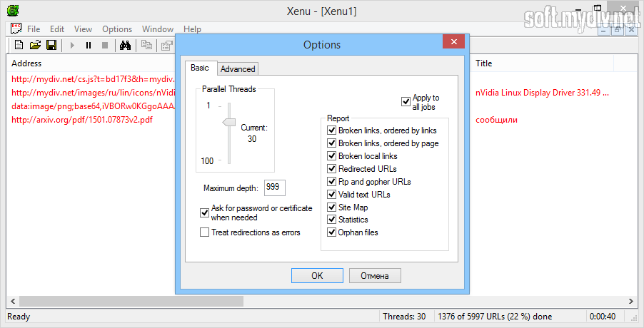644x328 pixels.
Task: Click the Stop square toolbar icon
Action: click(105, 46)
